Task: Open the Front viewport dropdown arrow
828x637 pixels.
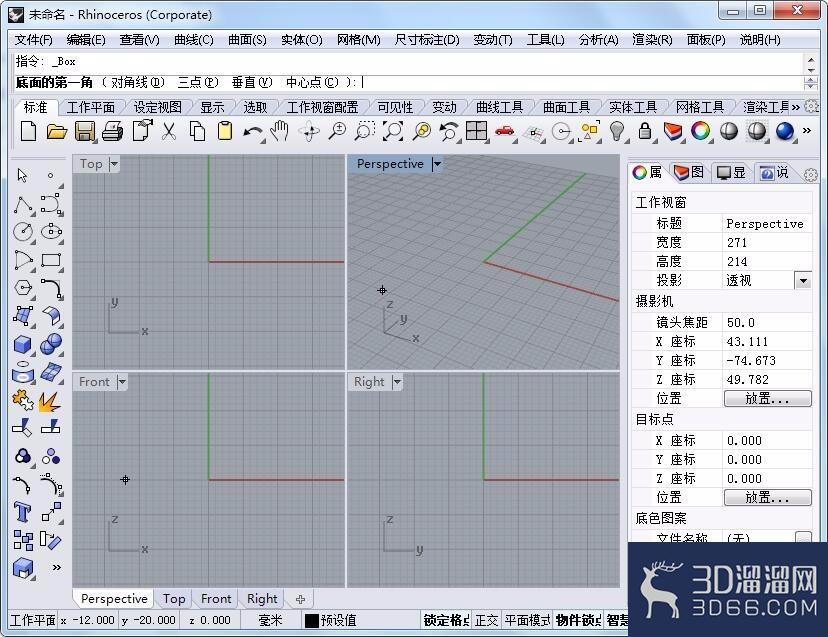Action: (122, 381)
